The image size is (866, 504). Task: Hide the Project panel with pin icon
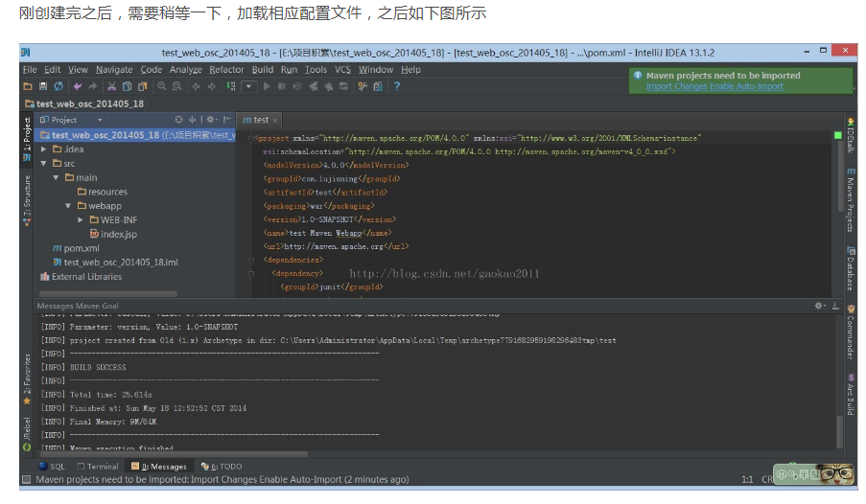[227, 119]
